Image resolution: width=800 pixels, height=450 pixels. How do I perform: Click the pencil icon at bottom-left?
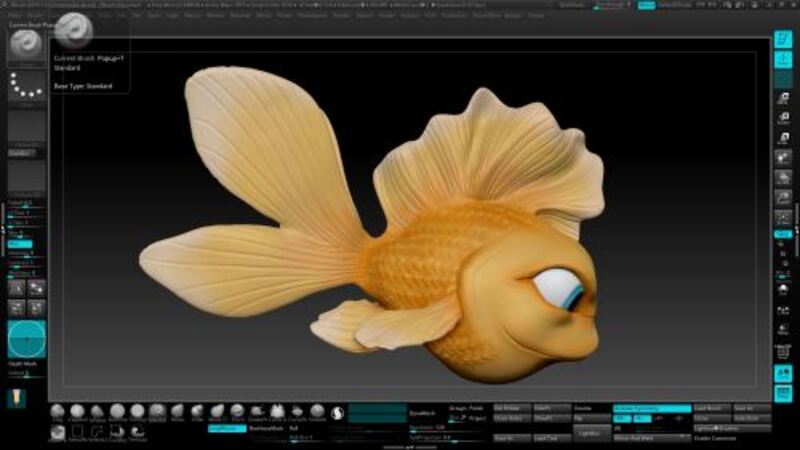[x=16, y=398]
